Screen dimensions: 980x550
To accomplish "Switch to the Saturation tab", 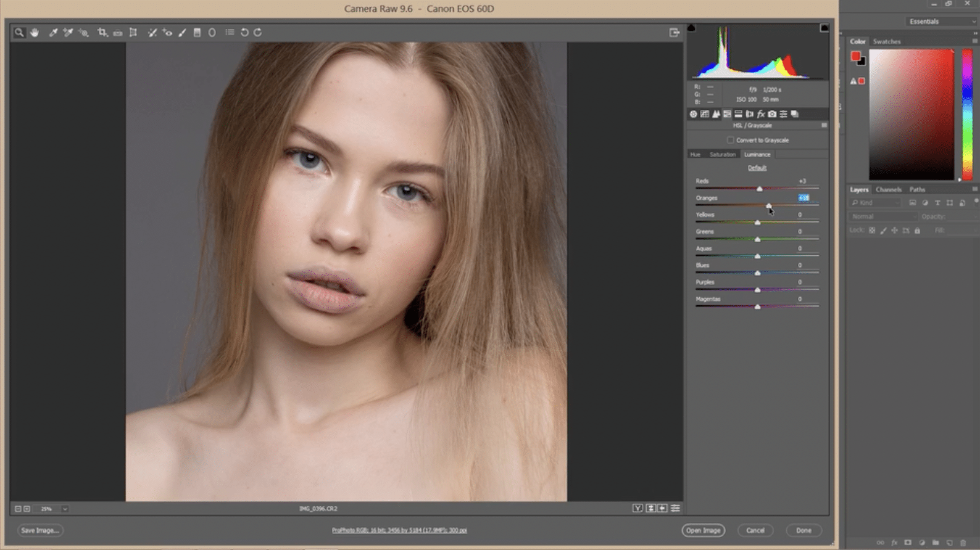I will [x=722, y=154].
